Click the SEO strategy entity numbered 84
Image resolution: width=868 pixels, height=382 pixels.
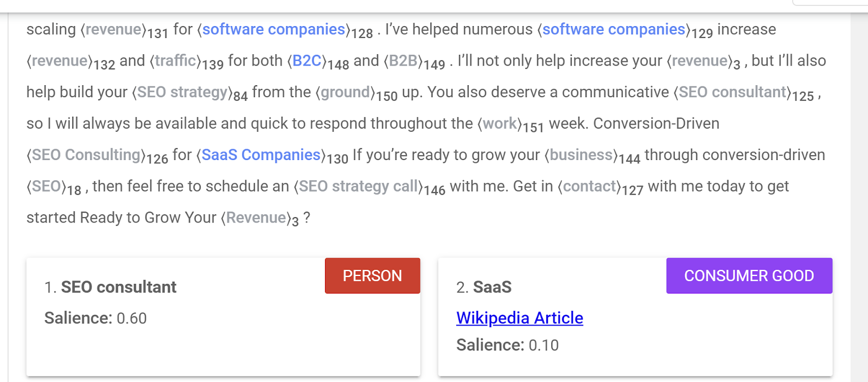coord(182,92)
